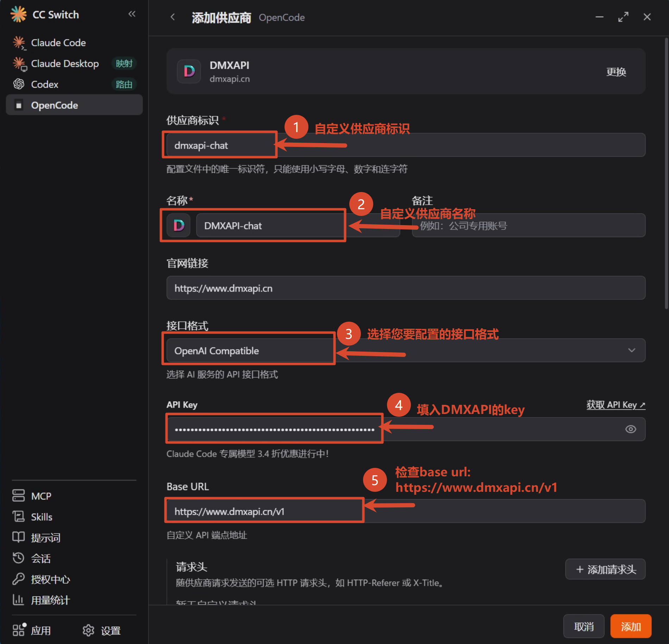Open 提示词 prompts from sidebar
This screenshot has height=644, width=669.
click(74, 538)
